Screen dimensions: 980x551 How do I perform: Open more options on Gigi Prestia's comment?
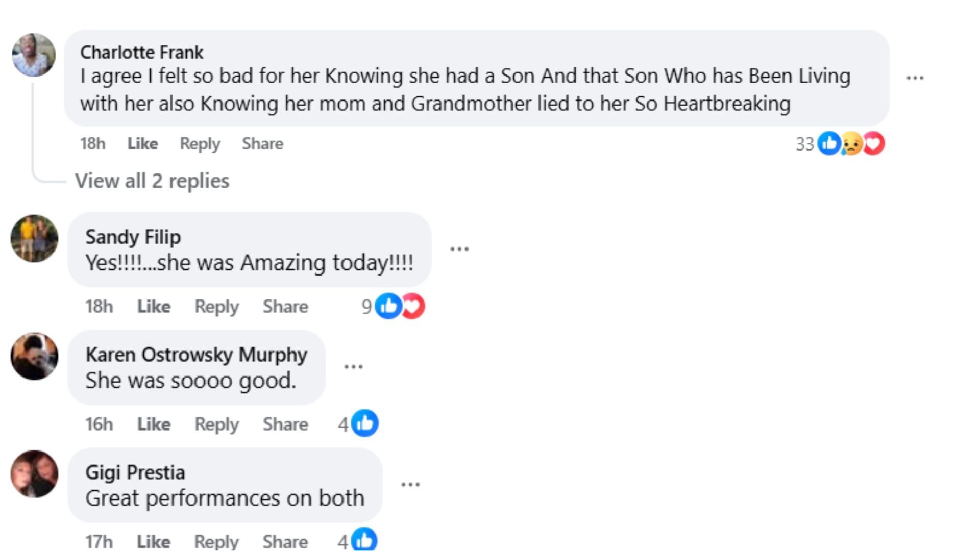pos(410,484)
